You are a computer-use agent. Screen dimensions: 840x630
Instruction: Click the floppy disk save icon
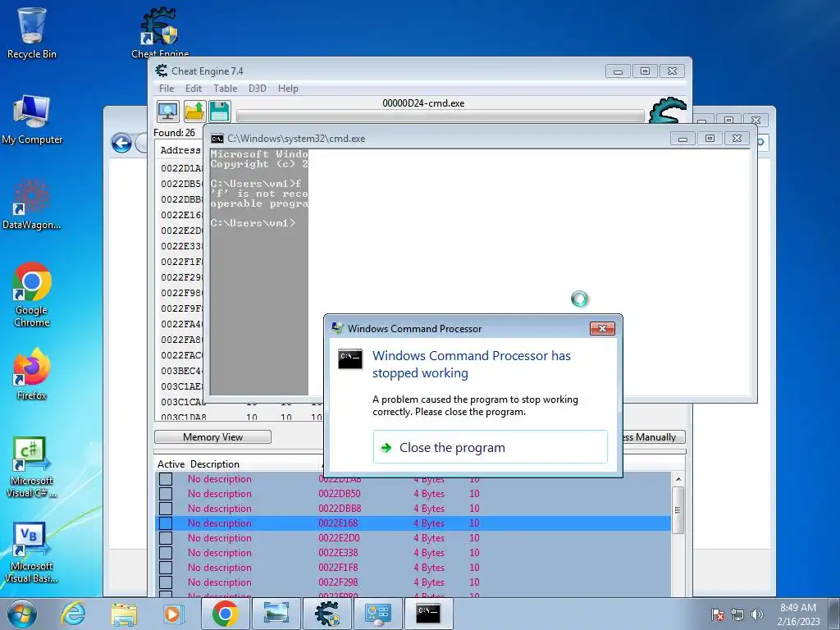(x=220, y=112)
